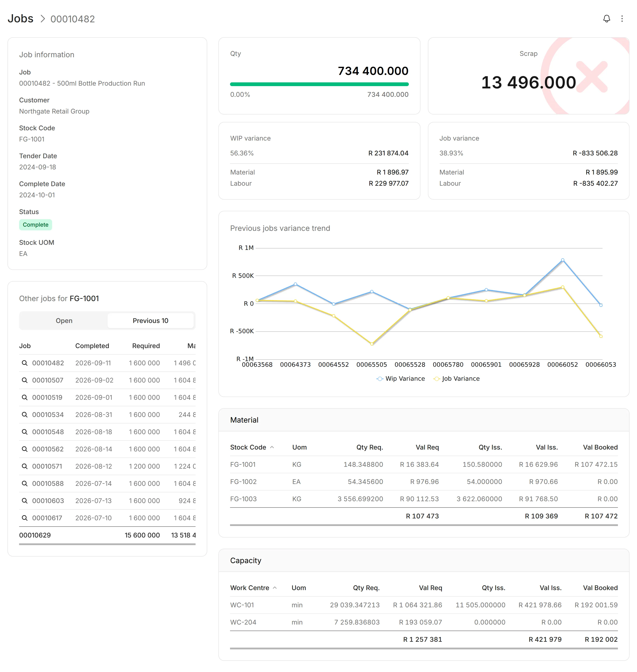Screen dimensions: 637x672
Task: Click the Scrap value 13 496.000
Action: tap(528, 82)
